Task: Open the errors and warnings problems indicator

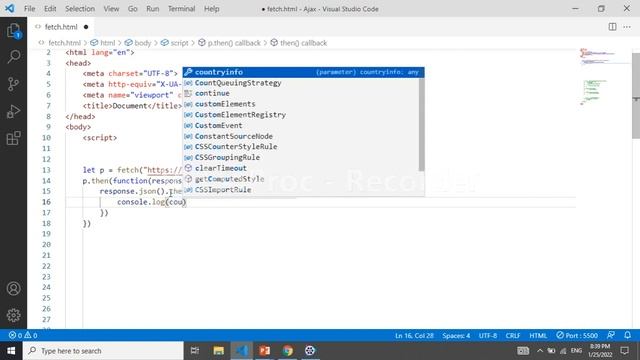Action: pos(23,336)
